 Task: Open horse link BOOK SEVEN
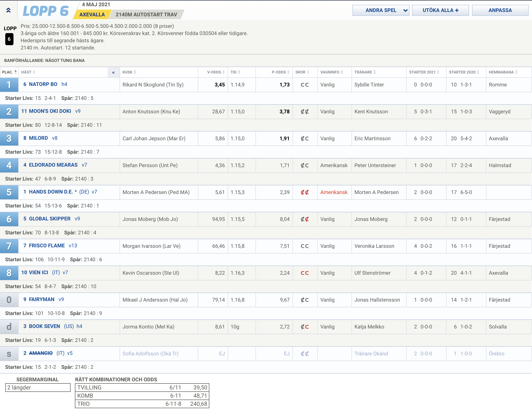(x=44, y=326)
